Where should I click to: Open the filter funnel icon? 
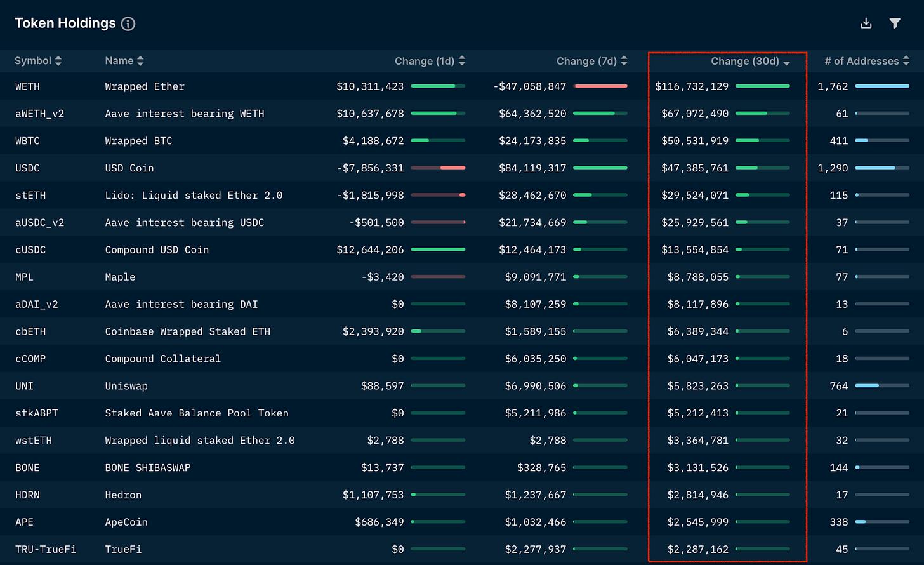tap(895, 23)
